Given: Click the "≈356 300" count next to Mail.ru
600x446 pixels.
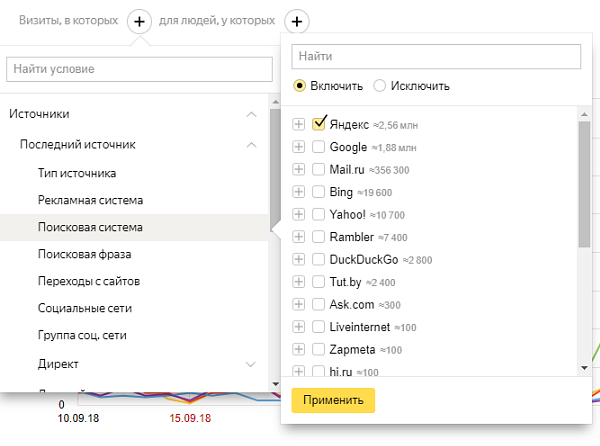Looking at the screenshot, I should (389, 170).
